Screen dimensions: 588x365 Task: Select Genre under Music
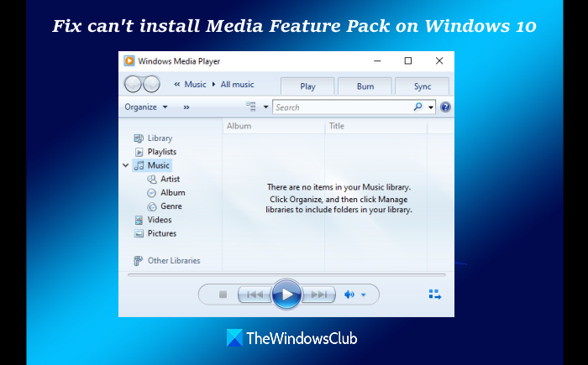click(171, 206)
